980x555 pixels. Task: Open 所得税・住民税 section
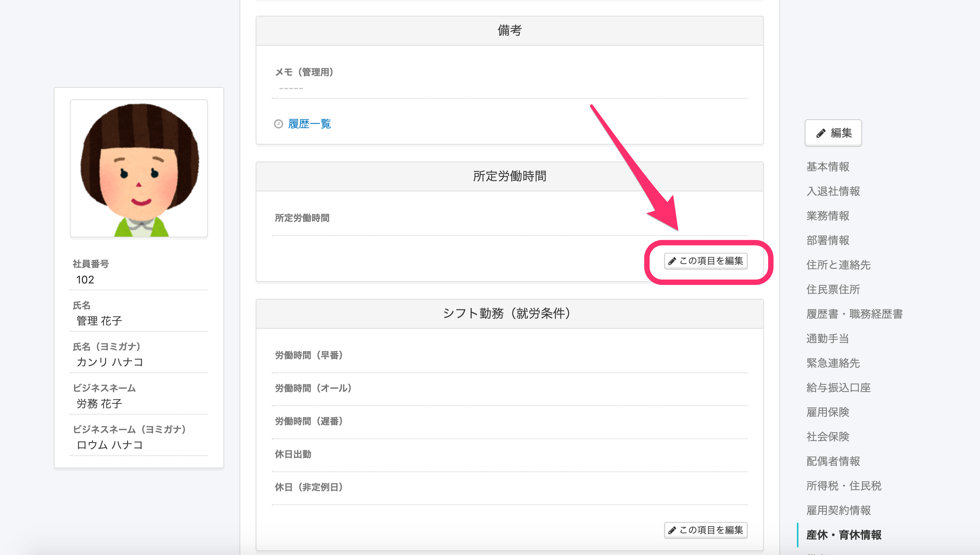pyautogui.click(x=844, y=486)
